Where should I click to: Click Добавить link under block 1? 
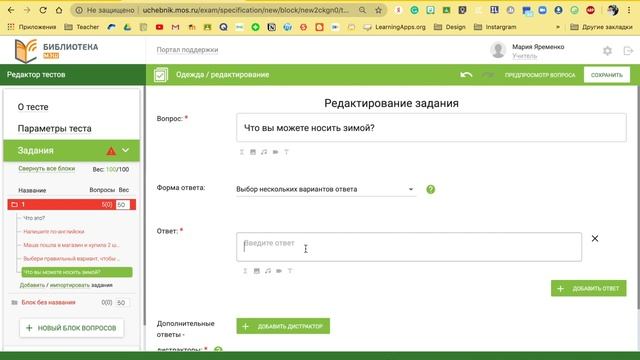coord(32,285)
